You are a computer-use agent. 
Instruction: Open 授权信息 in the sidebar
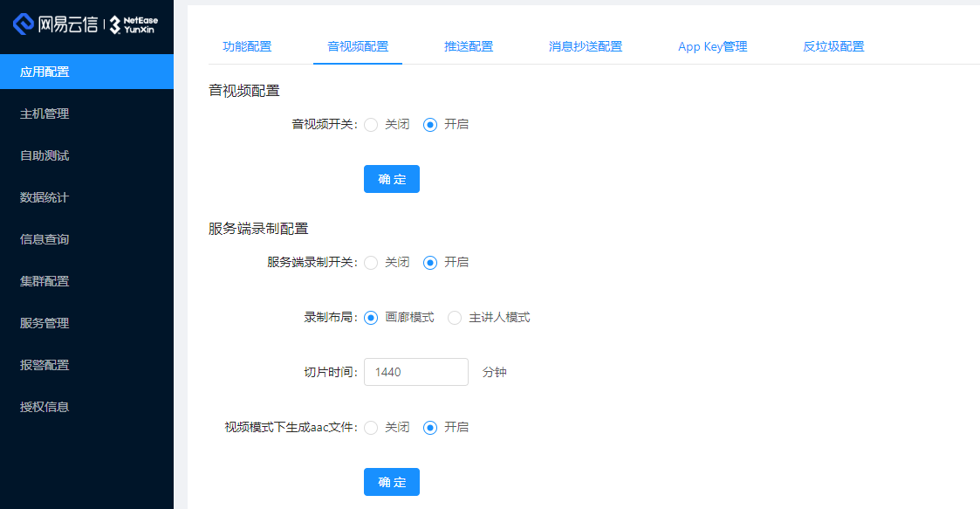click(x=45, y=407)
